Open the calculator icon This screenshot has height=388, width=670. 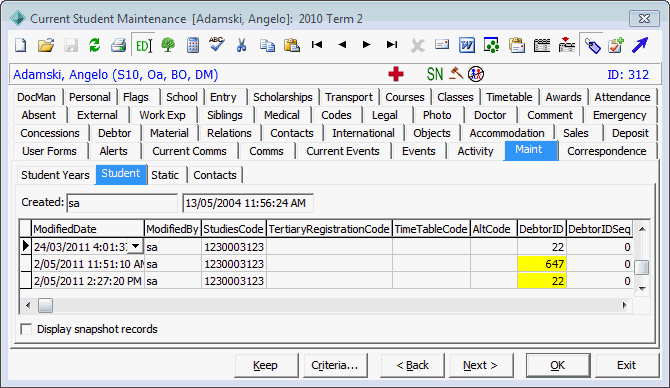[193, 45]
